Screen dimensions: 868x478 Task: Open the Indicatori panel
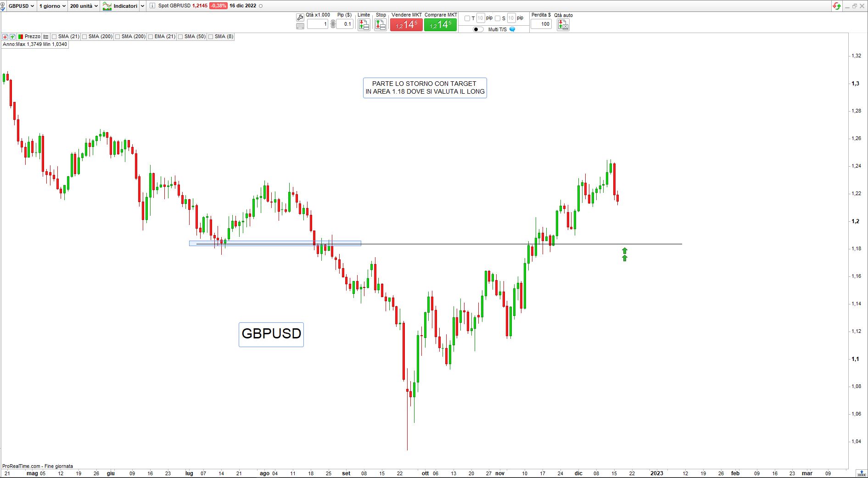coord(120,6)
